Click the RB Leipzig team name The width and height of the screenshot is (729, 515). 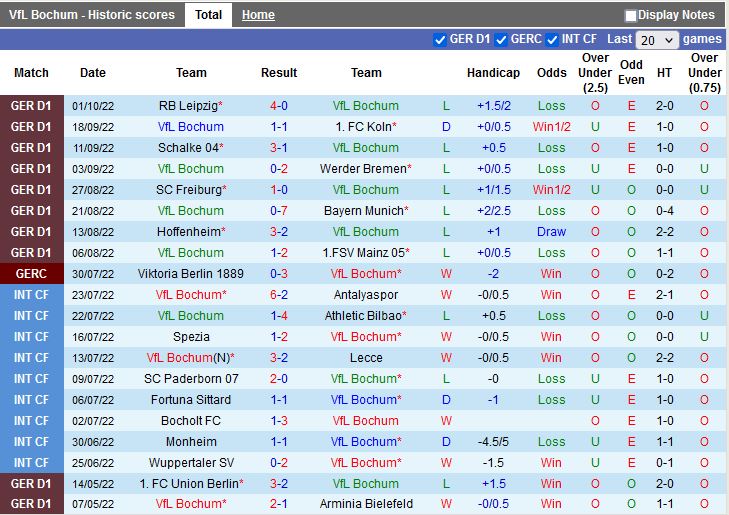tap(188, 106)
